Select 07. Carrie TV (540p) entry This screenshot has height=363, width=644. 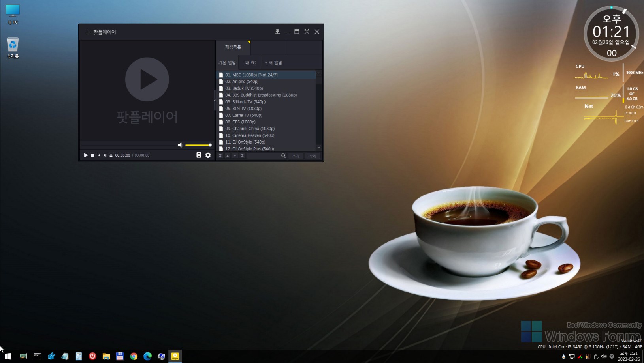(266, 115)
